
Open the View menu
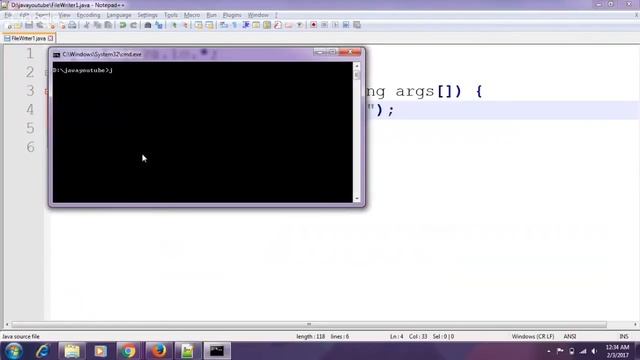tap(64, 15)
